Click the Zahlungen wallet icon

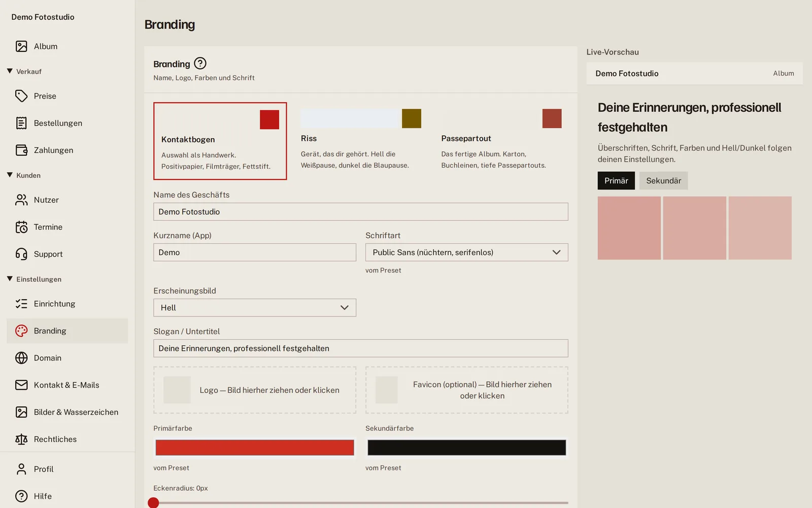(21, 150)
